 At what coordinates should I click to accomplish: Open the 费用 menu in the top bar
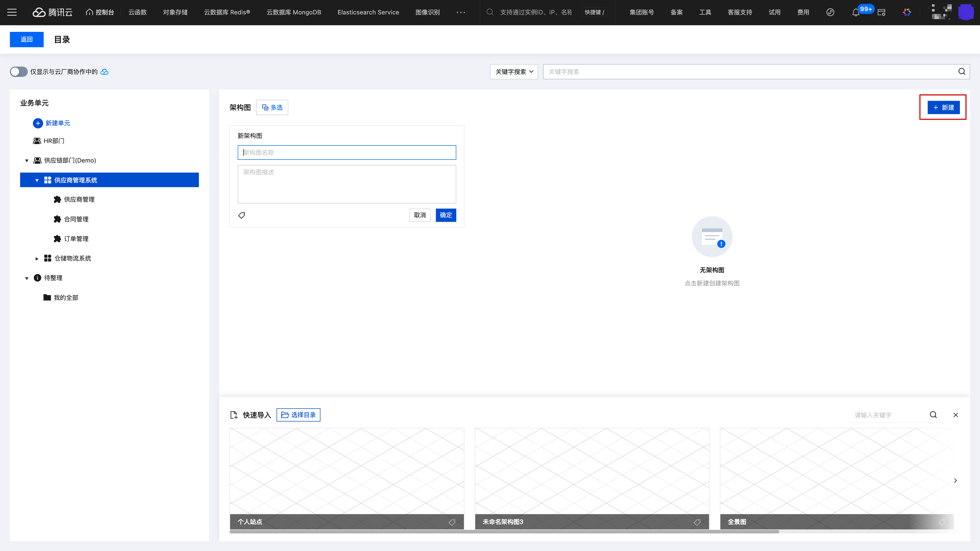click(803, 12)
